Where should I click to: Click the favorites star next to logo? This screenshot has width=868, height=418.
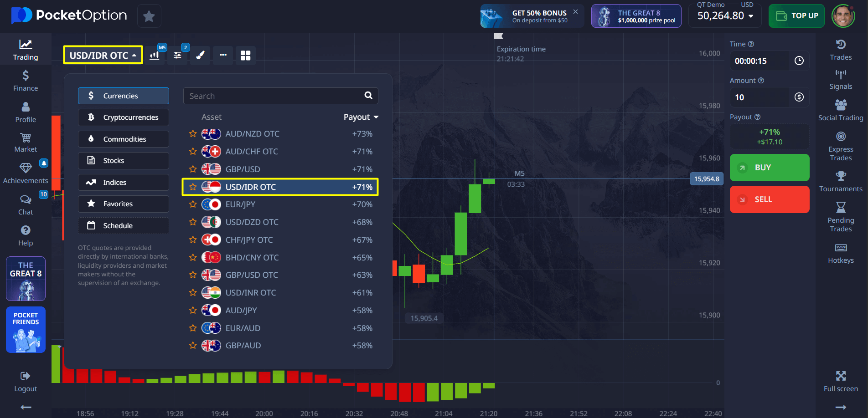149,16
